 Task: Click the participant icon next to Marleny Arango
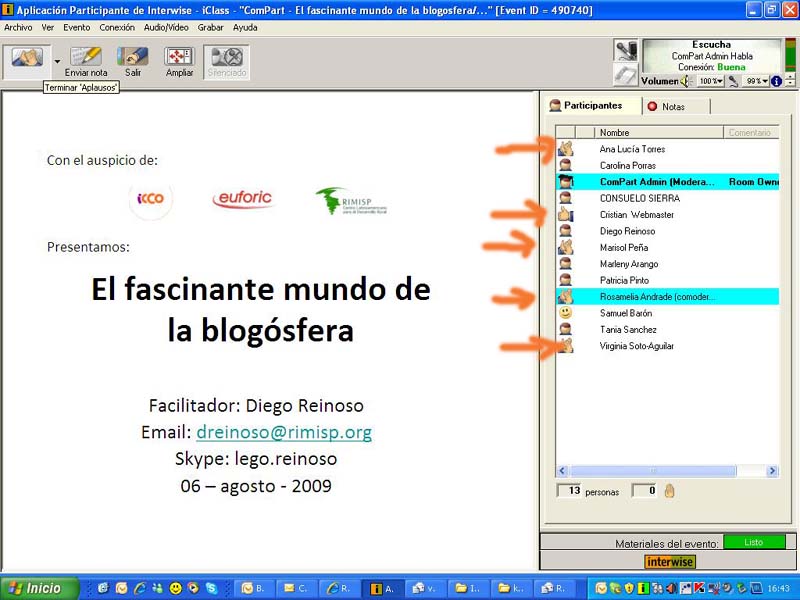pyautogui.click(x=565, y=264)
